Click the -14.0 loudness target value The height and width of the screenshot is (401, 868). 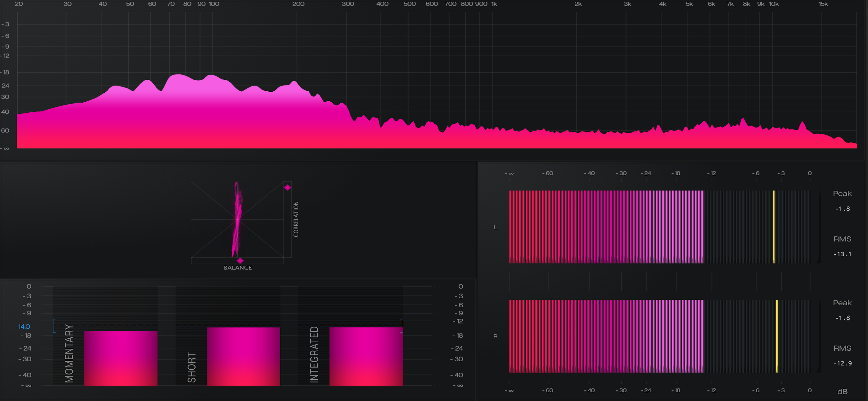coord(23,326)
